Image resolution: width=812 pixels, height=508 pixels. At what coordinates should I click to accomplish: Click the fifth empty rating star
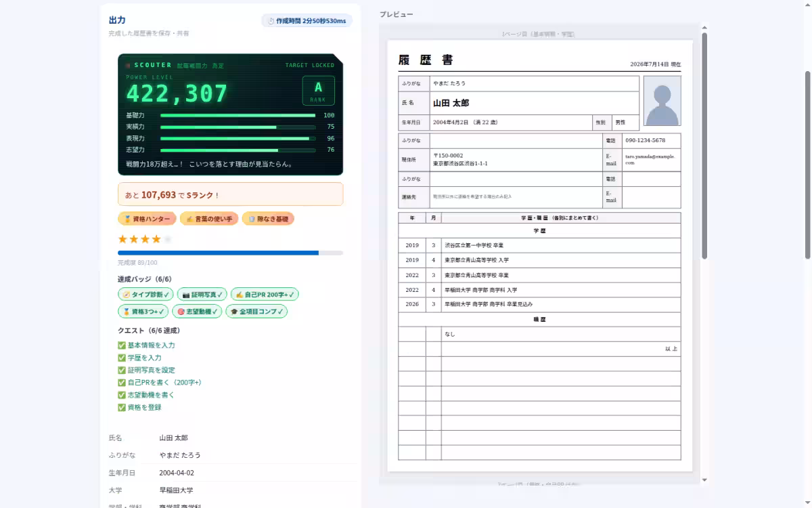tap(168, 239)
